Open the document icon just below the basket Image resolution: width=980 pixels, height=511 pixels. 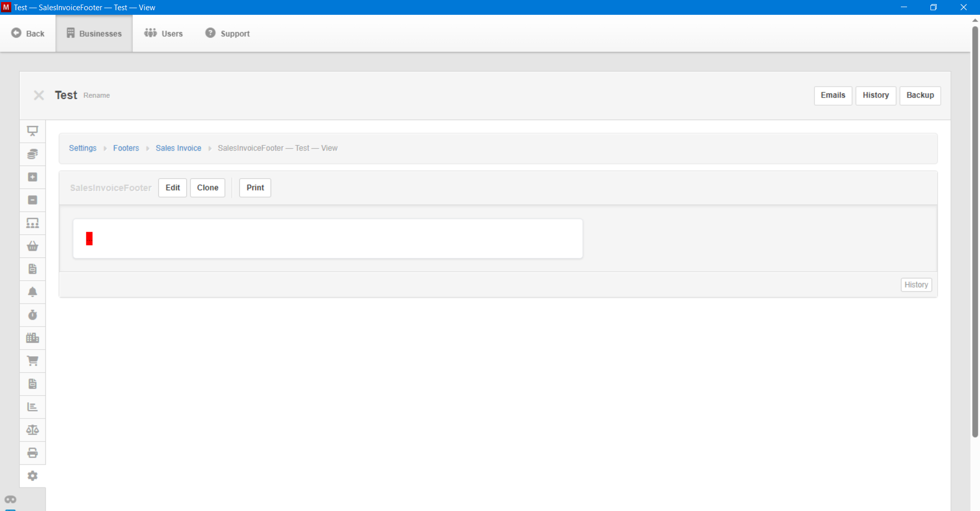(x=33, y=269)
